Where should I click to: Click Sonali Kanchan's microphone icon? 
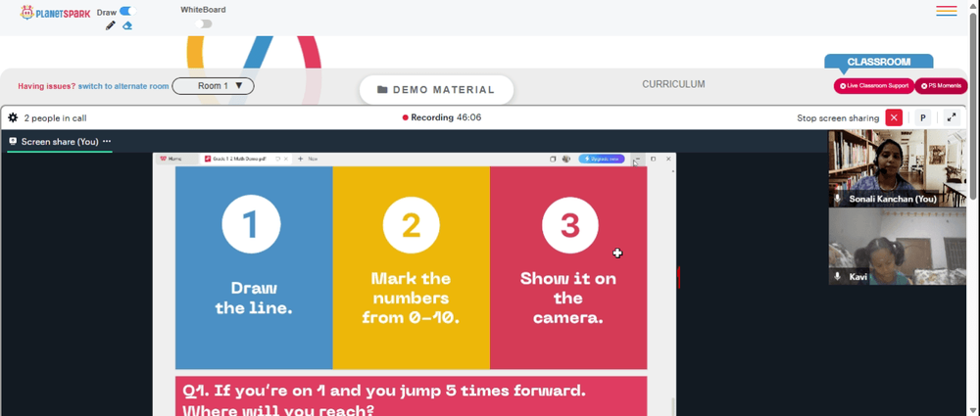838,199
